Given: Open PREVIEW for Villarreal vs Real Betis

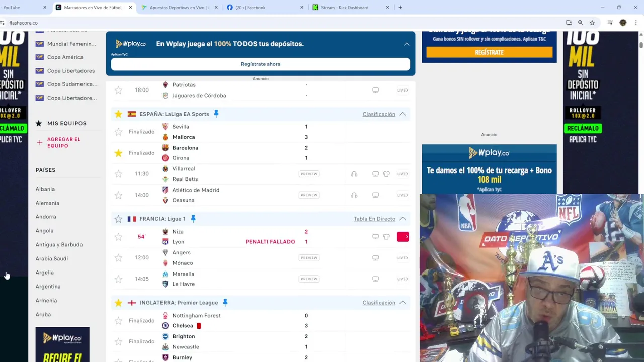Looking at the screenshot, I should tap(309, 174).
